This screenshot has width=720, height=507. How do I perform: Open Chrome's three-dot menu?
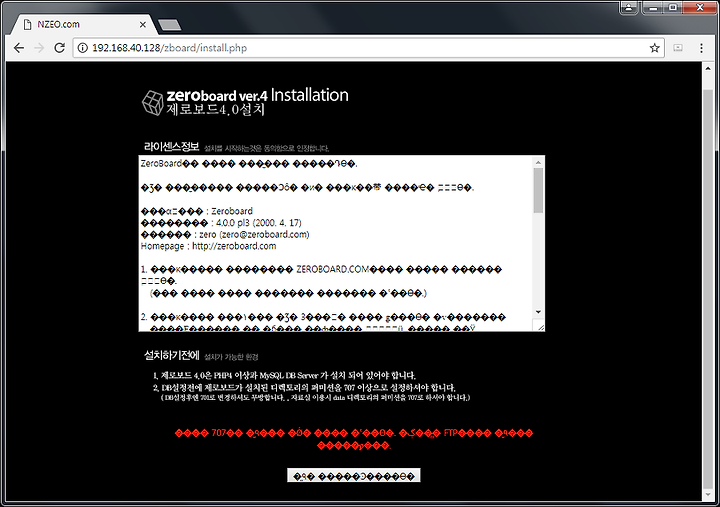coord(701,48)
